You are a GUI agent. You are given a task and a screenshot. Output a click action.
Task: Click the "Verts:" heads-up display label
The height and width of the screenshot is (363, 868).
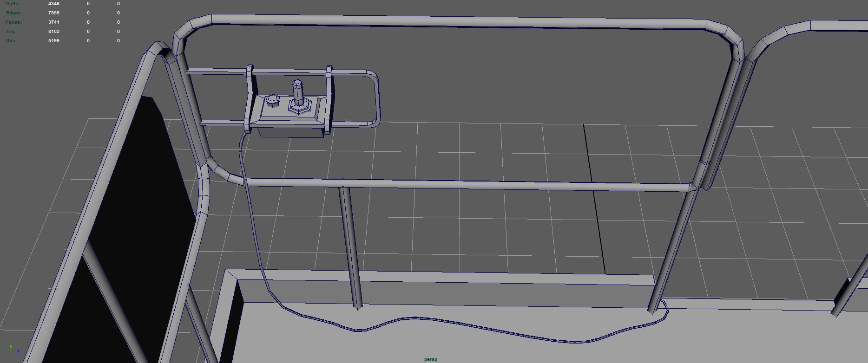(x=13, y=4)
